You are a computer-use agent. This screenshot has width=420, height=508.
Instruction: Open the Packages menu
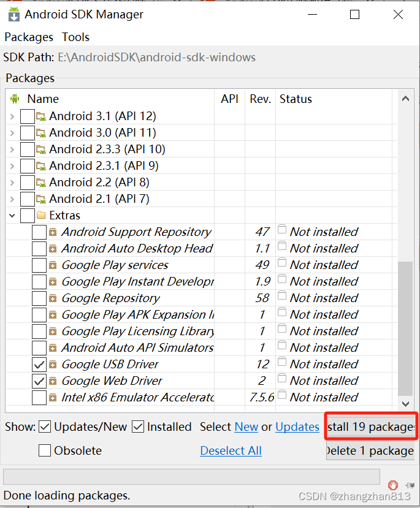point(29,37)
